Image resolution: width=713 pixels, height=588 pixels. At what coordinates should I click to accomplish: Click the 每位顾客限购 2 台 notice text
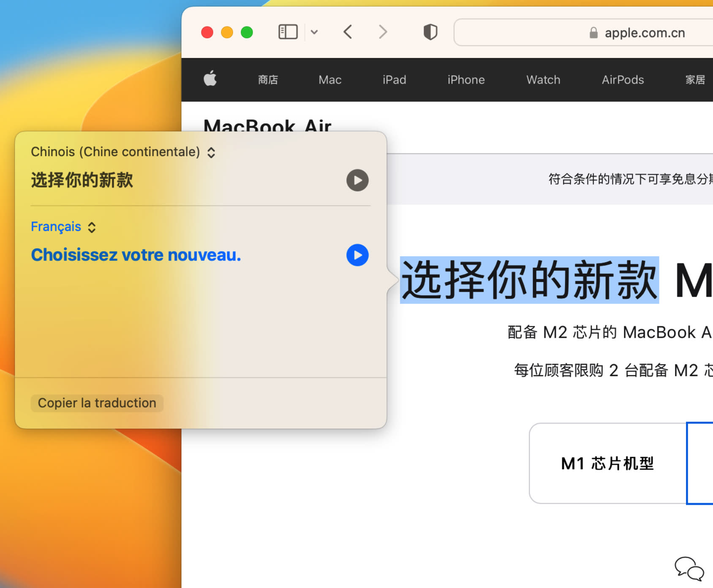coord(613,370)
